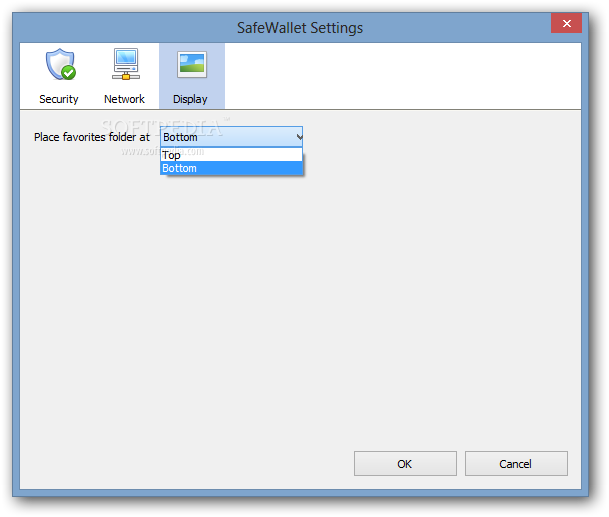This screenshot has width=609, height=517.
Task: Click the 'Place favorites folder at' label
Action: click(x=92, y=137)
